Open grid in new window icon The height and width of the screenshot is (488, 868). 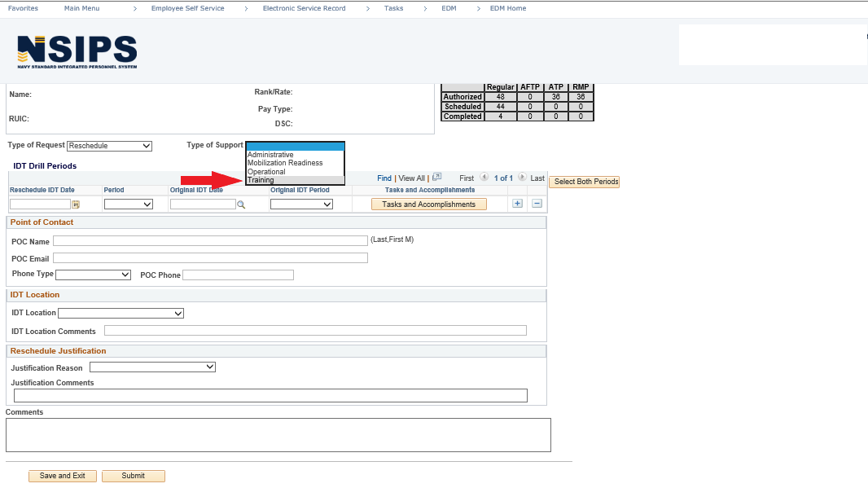[436, 177]
